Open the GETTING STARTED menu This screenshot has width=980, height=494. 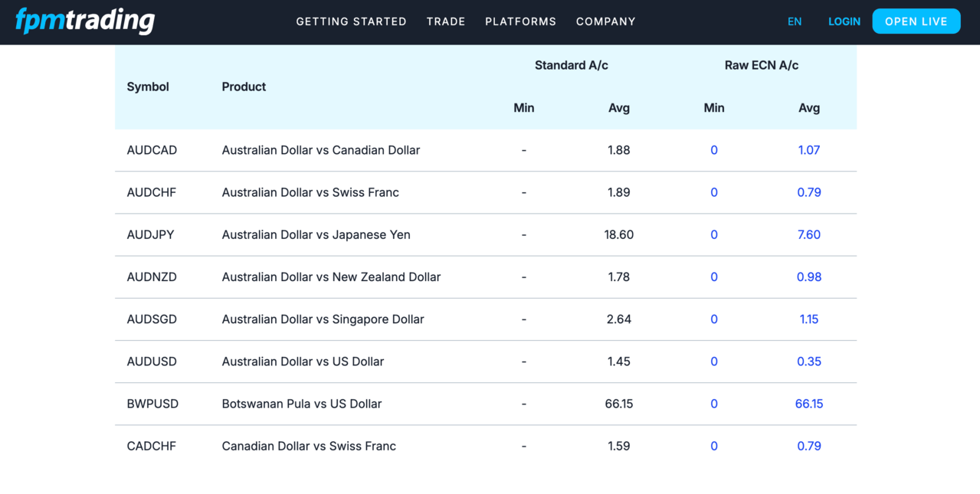(x=351, y=21)
